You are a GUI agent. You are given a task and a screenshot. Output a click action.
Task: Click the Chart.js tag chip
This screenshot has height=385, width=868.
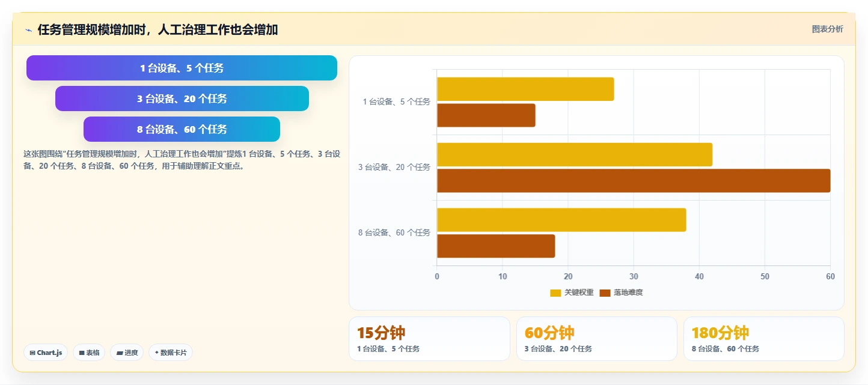[x=46, y=353]
